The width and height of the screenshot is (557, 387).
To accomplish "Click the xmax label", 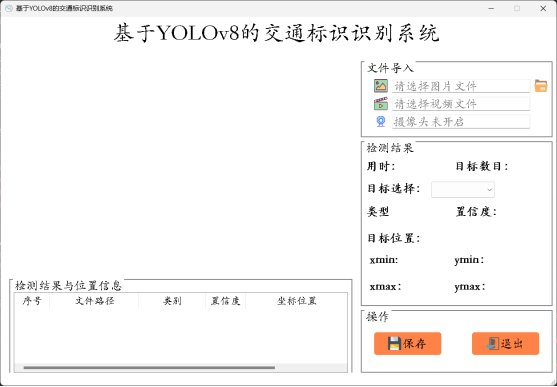I will point(385,286).
